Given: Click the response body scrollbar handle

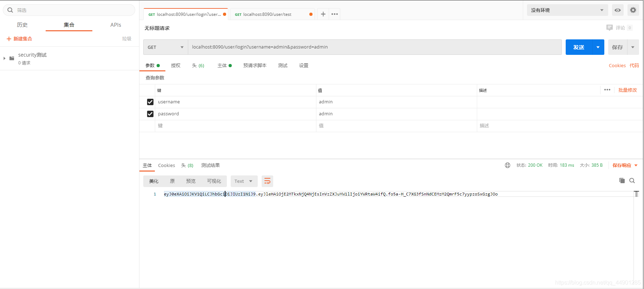Looking at the screenshot, I should [x=636, y=194].
